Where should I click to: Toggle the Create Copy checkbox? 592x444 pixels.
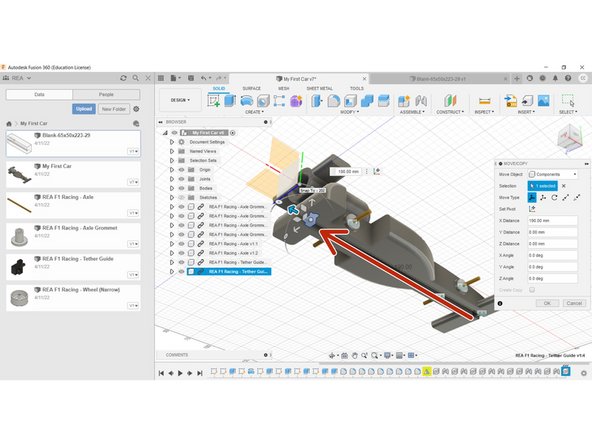[x=532, y=290]
